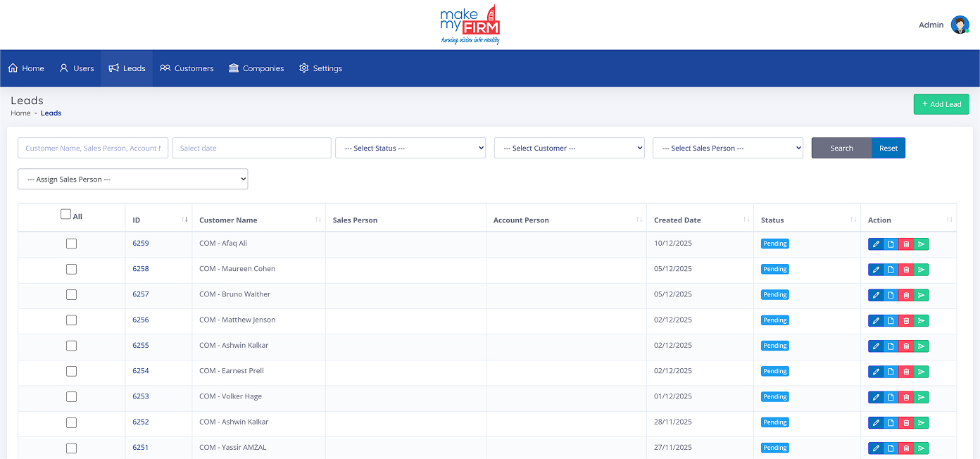Image resolution: width=980 pixels, height=459 pixels.
Task: Edit the lead for Afaq Ali
Action: (875, 243)
